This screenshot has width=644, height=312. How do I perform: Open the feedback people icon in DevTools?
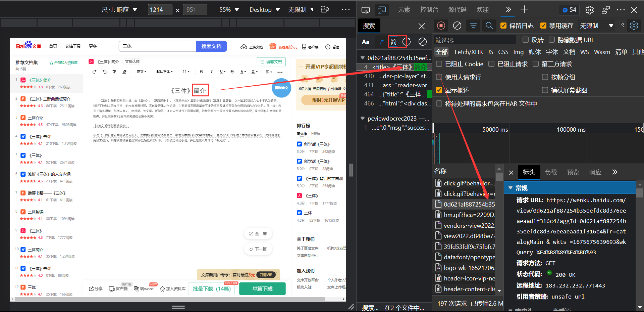point(606,10)
